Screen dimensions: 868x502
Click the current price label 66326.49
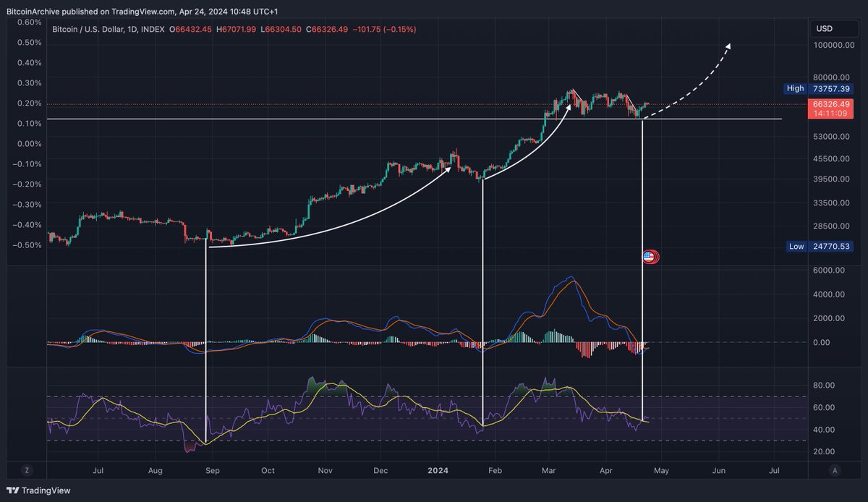pyautogui.click(x=830, y=104)
